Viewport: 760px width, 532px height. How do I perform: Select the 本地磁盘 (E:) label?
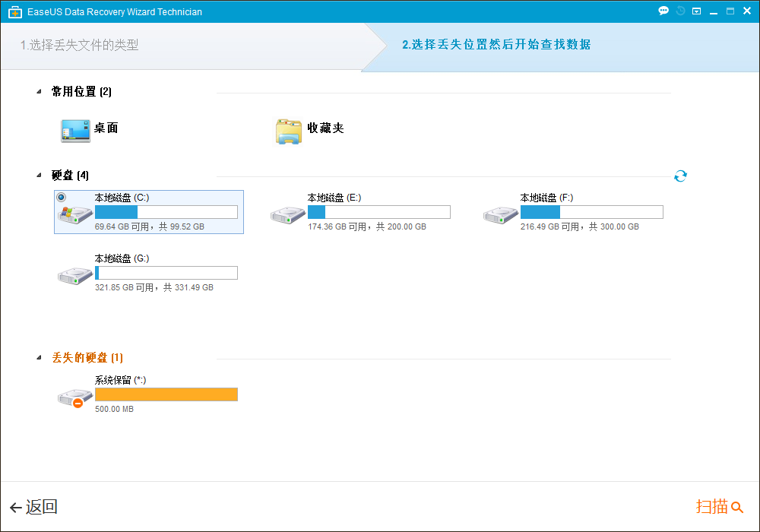pos(334,198)
